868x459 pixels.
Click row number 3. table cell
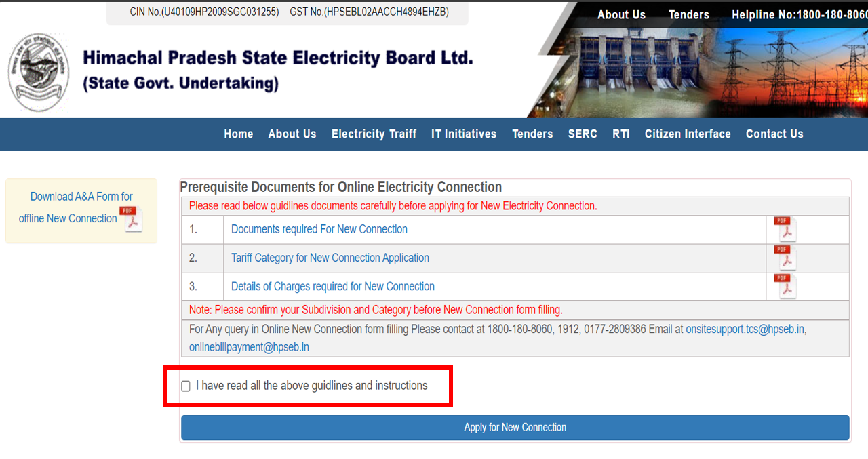coord(202,287)
